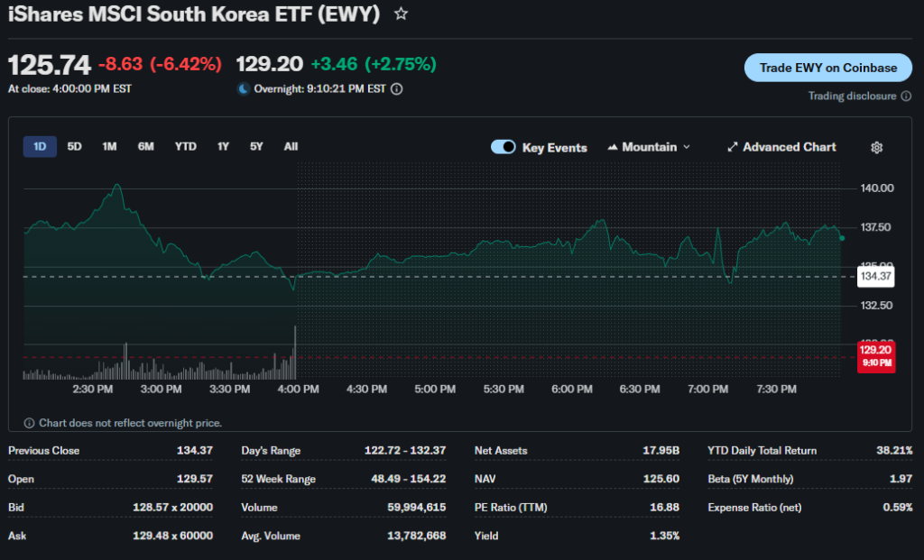Show All time range on chart
The width and height of the screenshot is (924, 560).
291,147
